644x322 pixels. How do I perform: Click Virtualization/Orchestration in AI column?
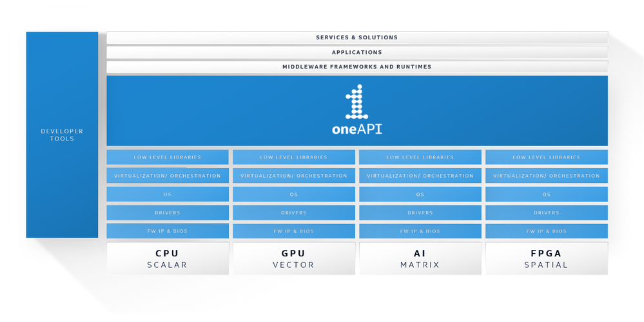click(420, 176)
